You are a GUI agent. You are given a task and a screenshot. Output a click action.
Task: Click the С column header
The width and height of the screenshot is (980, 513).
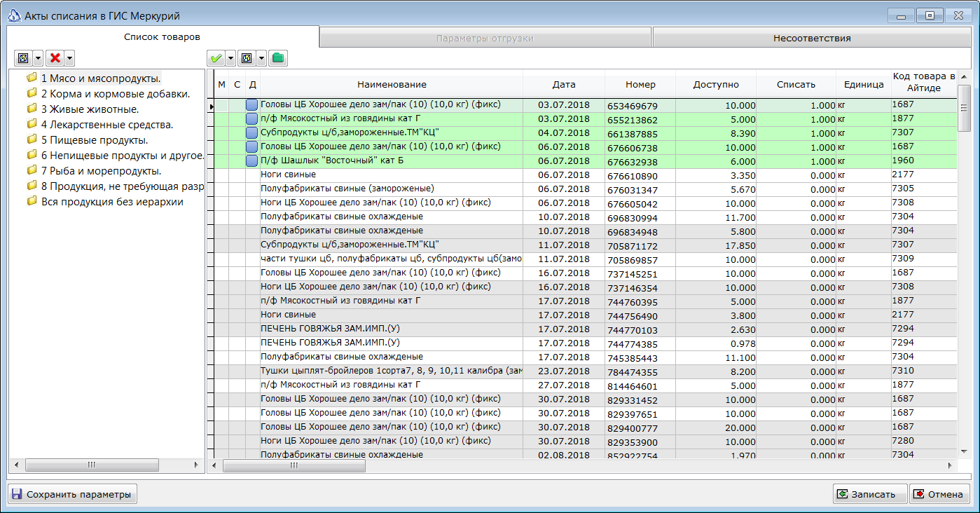(237, 84)
